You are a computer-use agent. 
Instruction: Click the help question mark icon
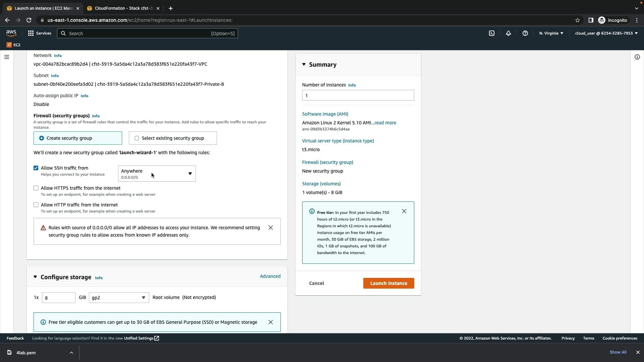(525, 33)
